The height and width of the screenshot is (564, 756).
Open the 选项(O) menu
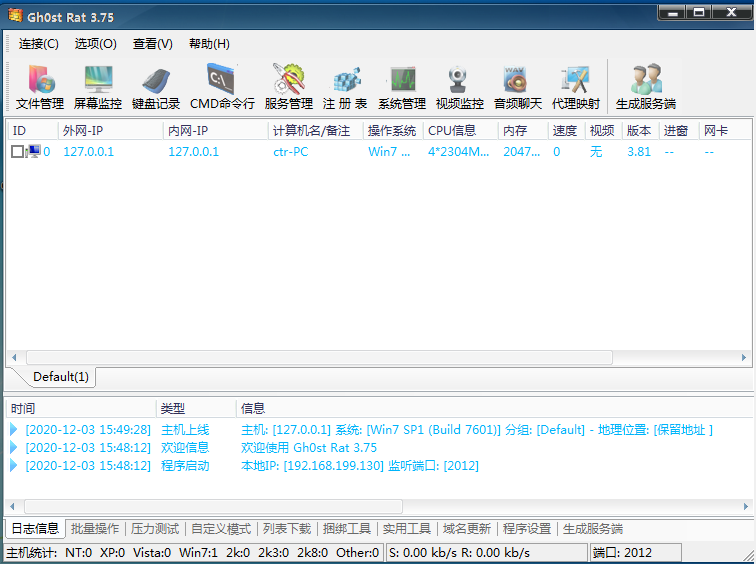[x=95, y=44]
